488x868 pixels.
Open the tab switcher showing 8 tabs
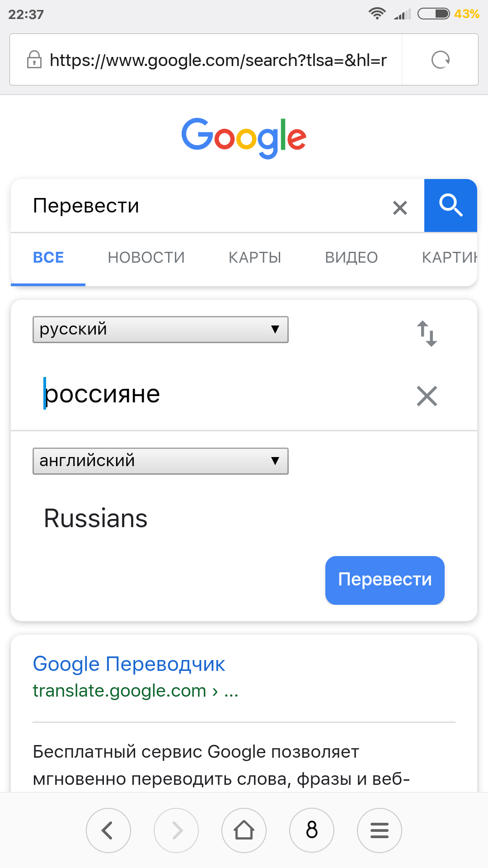[x=312, y=830]
